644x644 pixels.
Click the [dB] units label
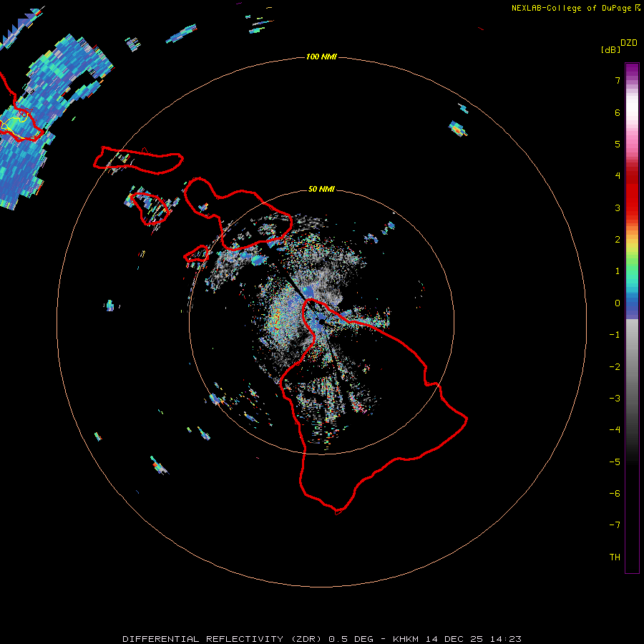(610, 50)
